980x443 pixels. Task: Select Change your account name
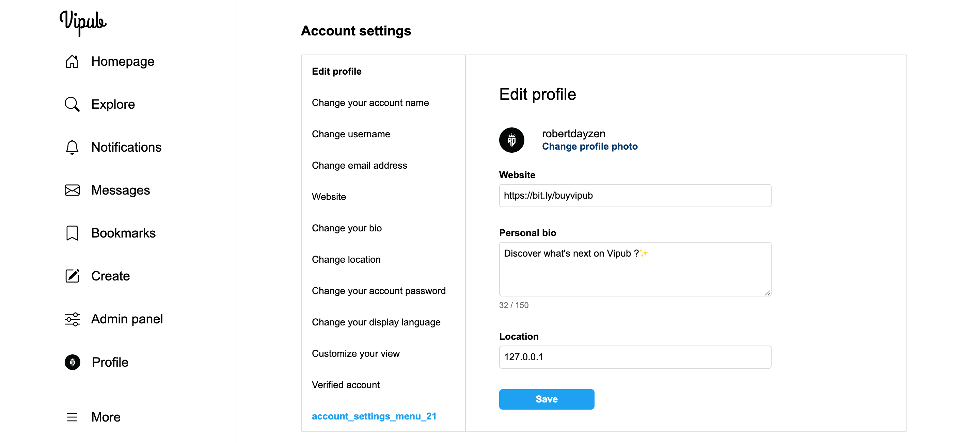[x=370, y=102]
